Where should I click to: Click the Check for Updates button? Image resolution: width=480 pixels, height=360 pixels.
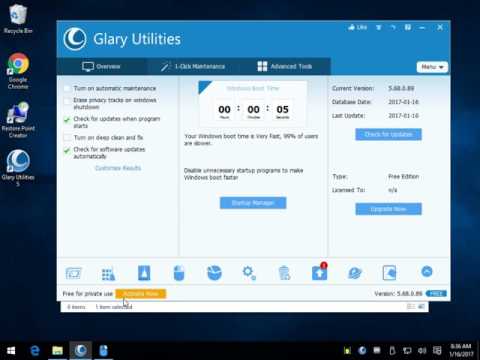coord(388,134)
